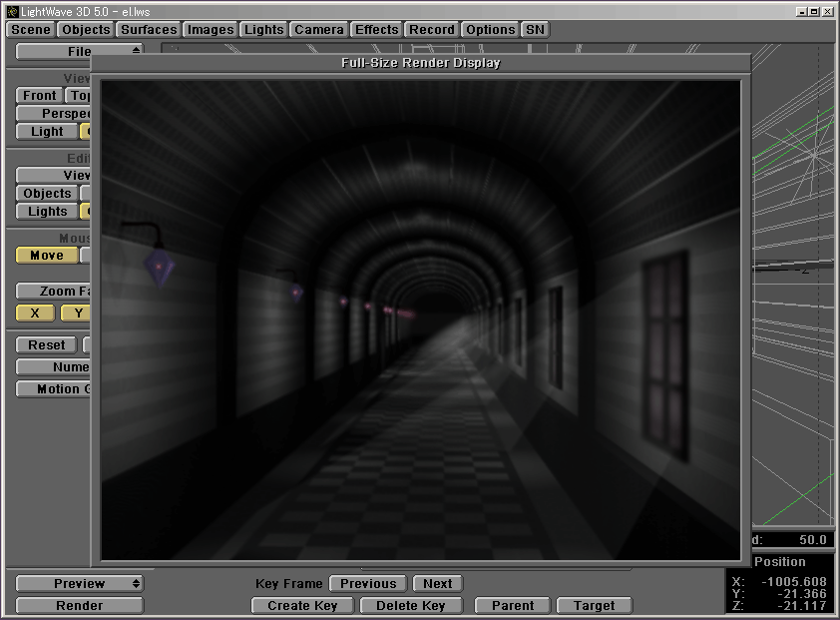
Task: Open the Record panel tab
Action: (432, 30)
